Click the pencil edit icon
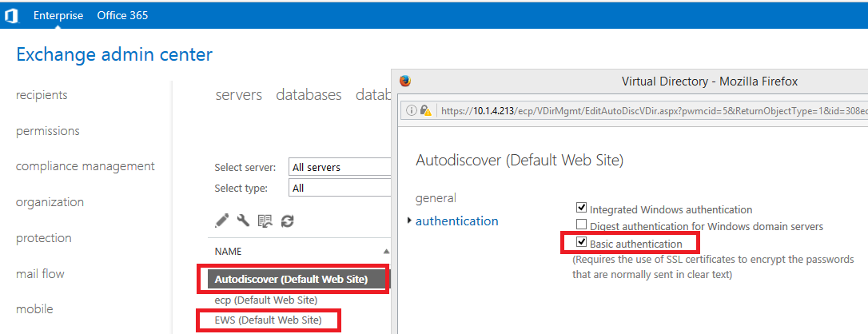 [222, 221]
